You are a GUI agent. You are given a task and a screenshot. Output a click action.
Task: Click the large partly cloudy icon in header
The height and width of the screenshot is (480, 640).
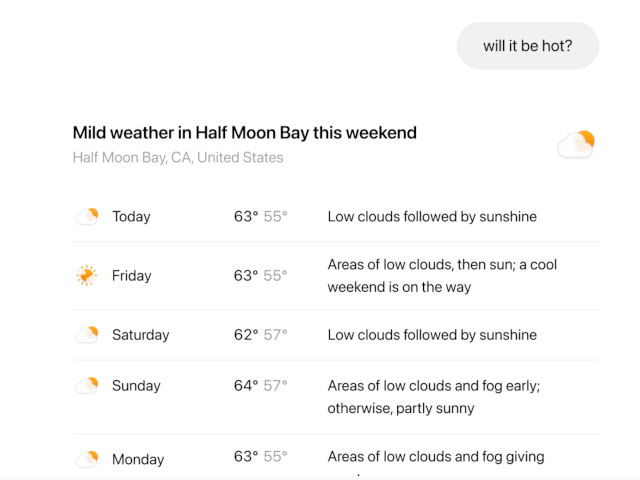576,144
